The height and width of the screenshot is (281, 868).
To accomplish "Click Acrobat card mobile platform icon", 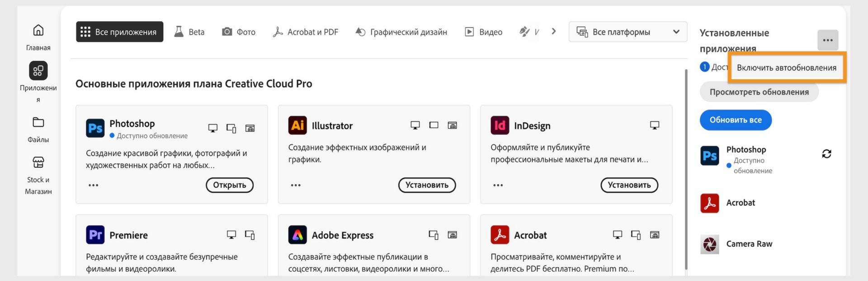I will 636,235.
